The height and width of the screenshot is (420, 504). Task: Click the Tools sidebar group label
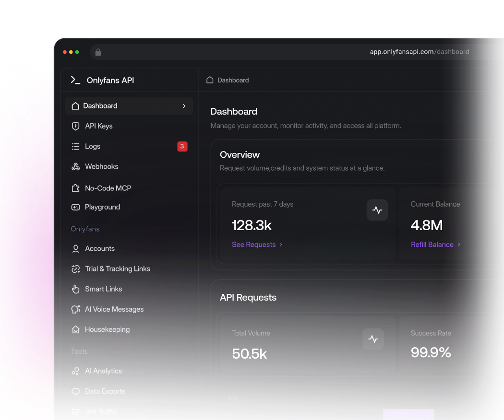click(79, 351)
